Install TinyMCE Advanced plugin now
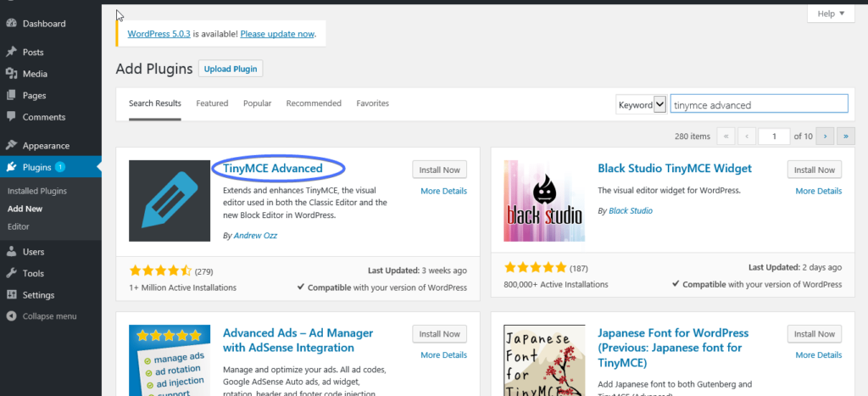 (x=440, y=170)
